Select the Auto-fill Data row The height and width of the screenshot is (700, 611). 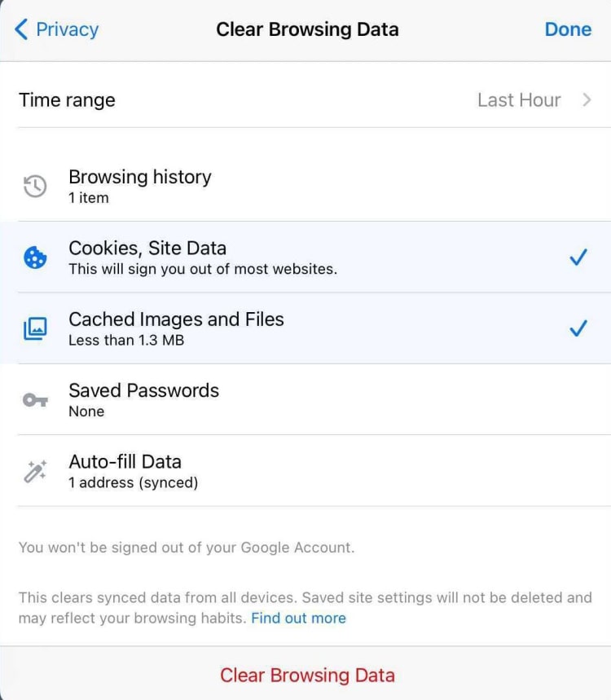pyautogui.click(x=305, y=470)
